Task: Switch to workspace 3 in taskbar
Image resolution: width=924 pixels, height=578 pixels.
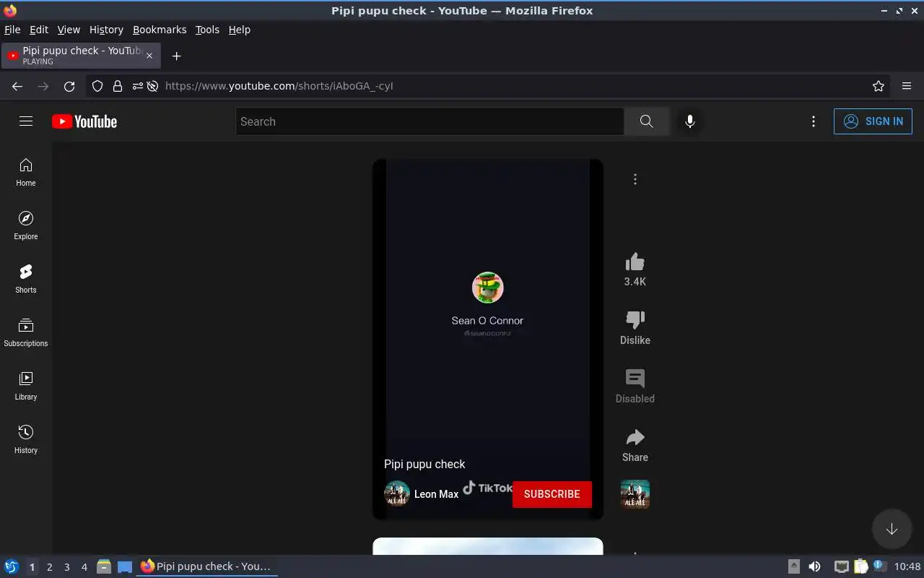Action: 66,567
